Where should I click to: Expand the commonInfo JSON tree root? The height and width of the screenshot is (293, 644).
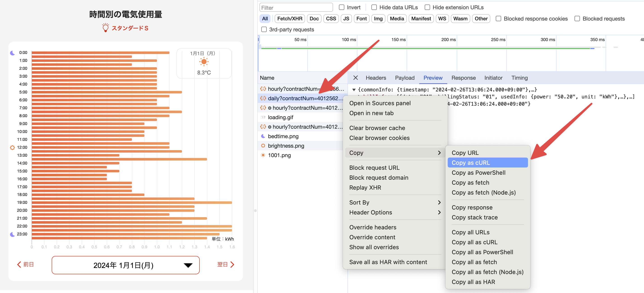click(x=354, y=90)
